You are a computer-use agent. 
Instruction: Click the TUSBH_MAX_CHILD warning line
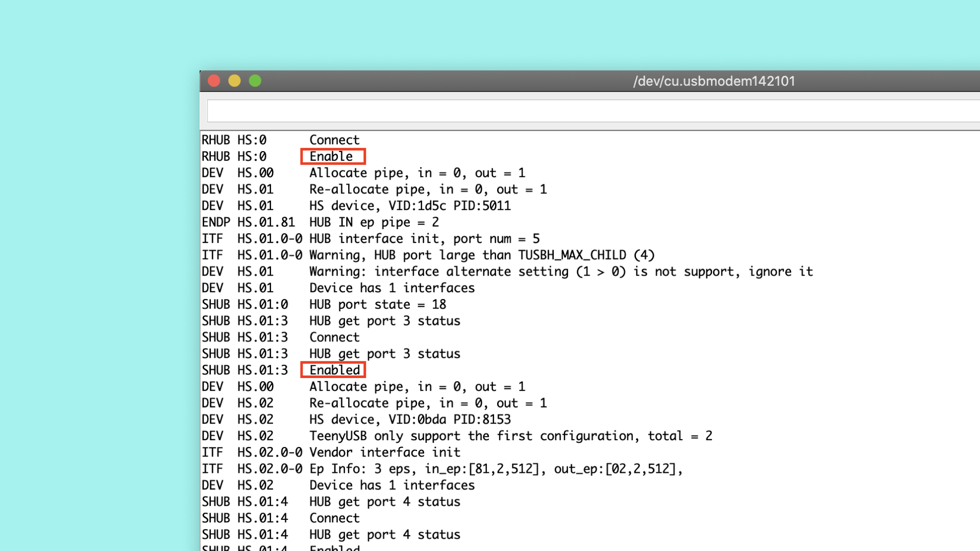481,255
